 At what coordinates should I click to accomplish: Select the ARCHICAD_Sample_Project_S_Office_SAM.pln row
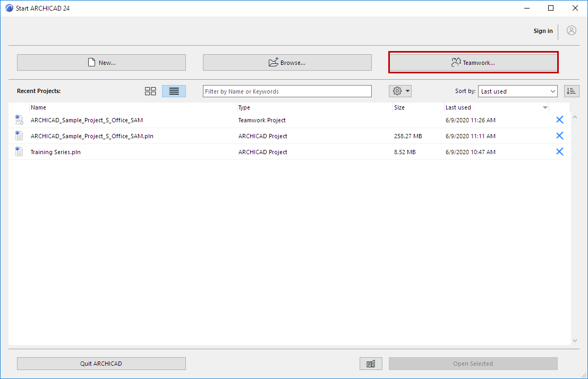289,136
